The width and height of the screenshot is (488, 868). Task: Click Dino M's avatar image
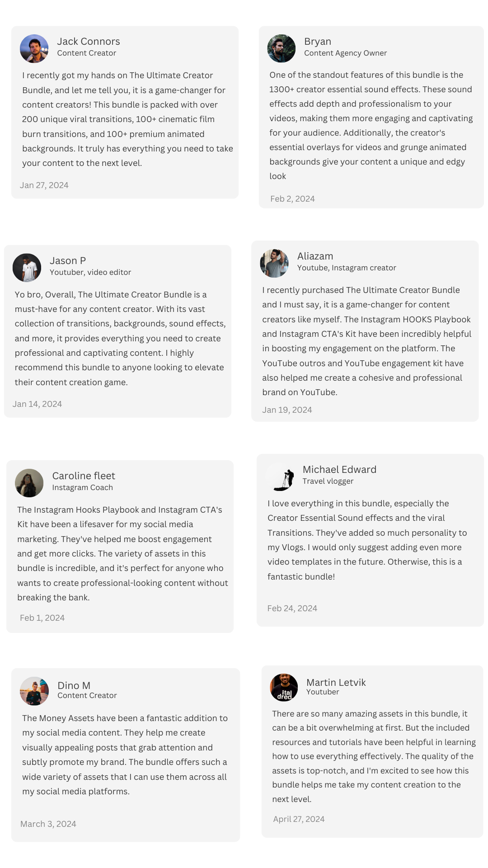pyautogui.click(x=34, y=691)
